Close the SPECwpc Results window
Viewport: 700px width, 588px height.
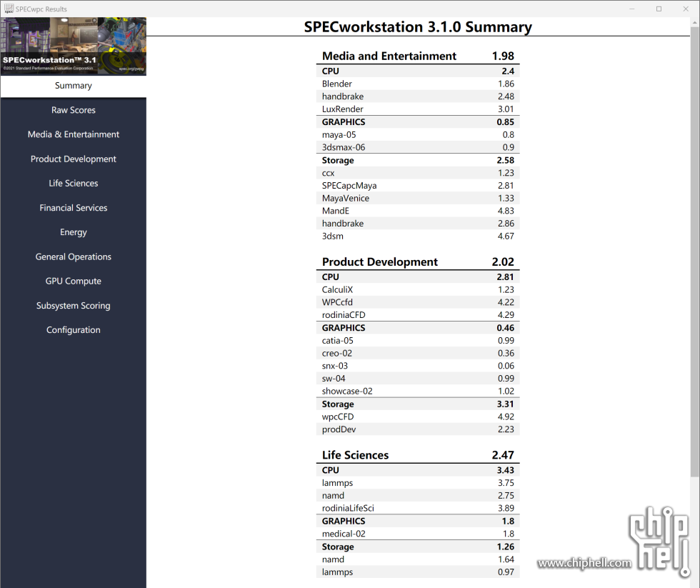[x=686, y=9]
